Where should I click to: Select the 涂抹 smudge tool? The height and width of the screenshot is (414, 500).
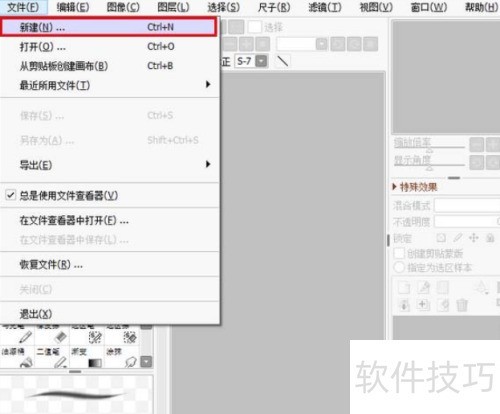[122, 357]
